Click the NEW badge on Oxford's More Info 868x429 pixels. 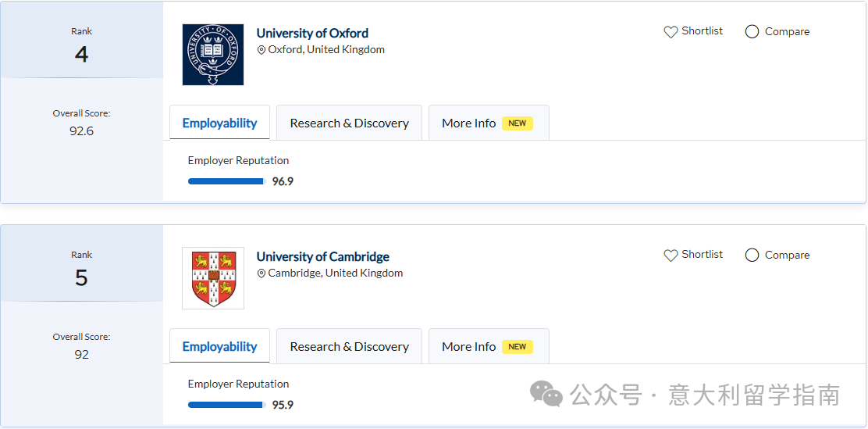point(517,123)
